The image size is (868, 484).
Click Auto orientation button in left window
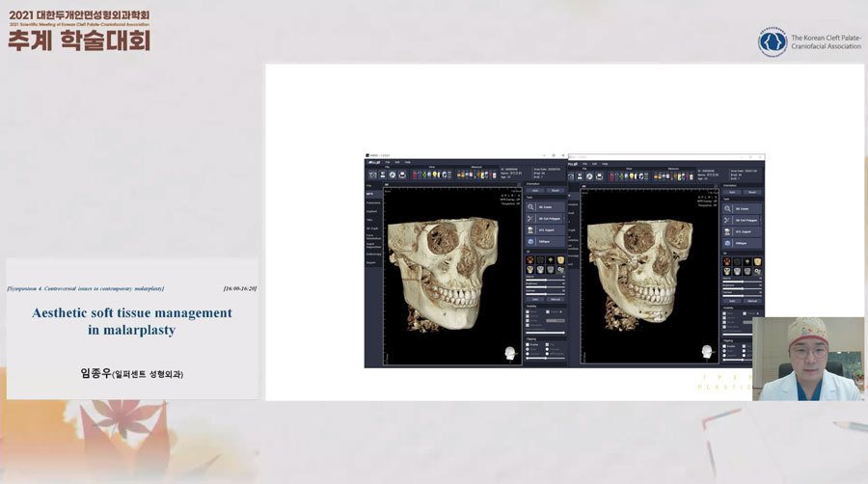[535, 190]
